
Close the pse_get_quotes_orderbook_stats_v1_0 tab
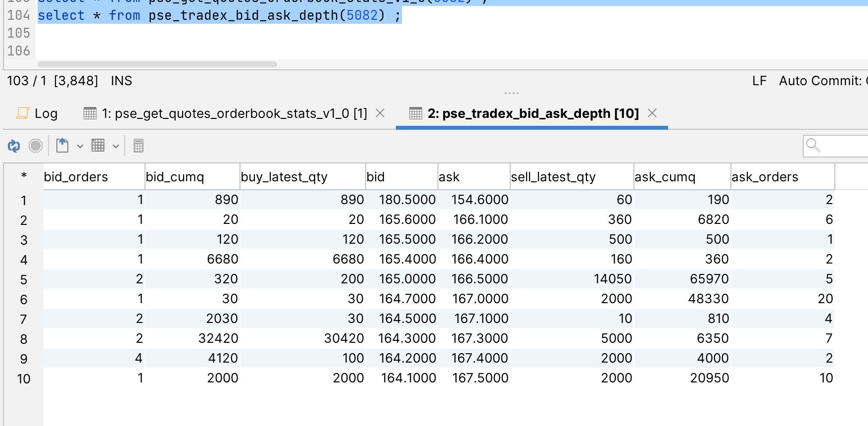coord(380,113)
